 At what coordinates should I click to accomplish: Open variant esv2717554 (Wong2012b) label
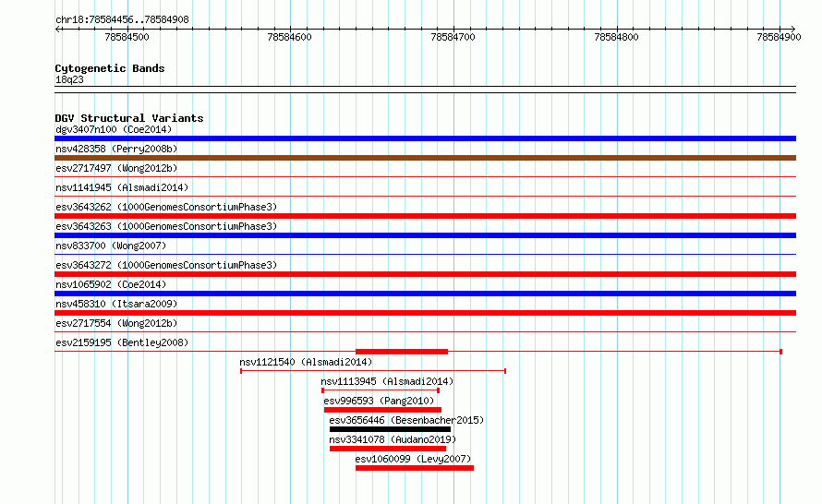pyautogui.click(x=116, y=323)
